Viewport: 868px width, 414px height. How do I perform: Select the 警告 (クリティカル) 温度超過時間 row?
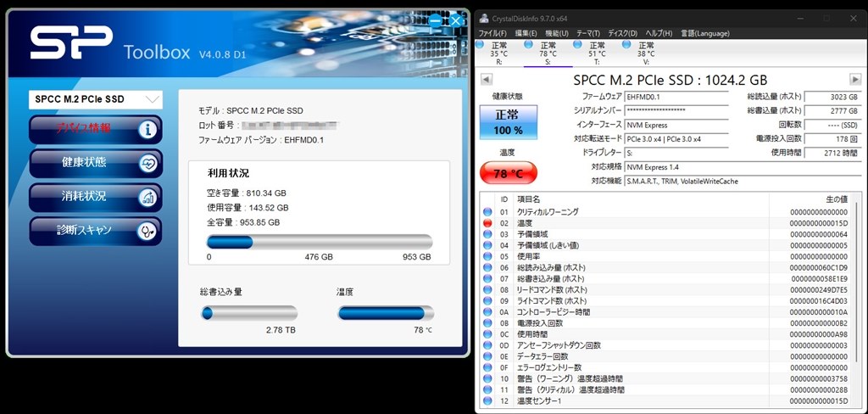[666, 389]
